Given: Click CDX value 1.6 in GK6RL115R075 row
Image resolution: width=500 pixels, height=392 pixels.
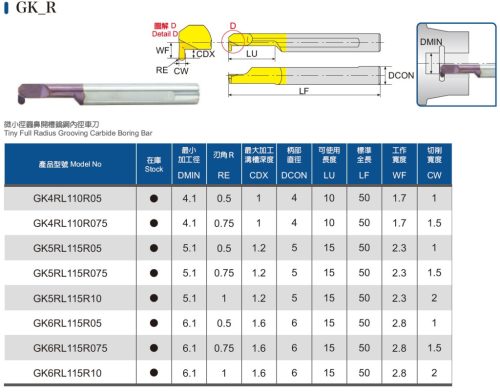Looking at the screenshot, I should click(259, 348).
